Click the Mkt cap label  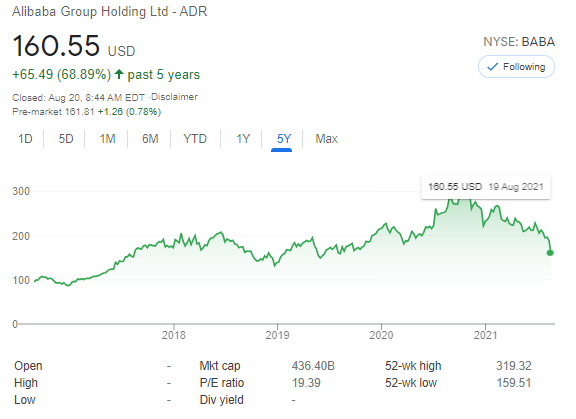click(x=220, y=366)
